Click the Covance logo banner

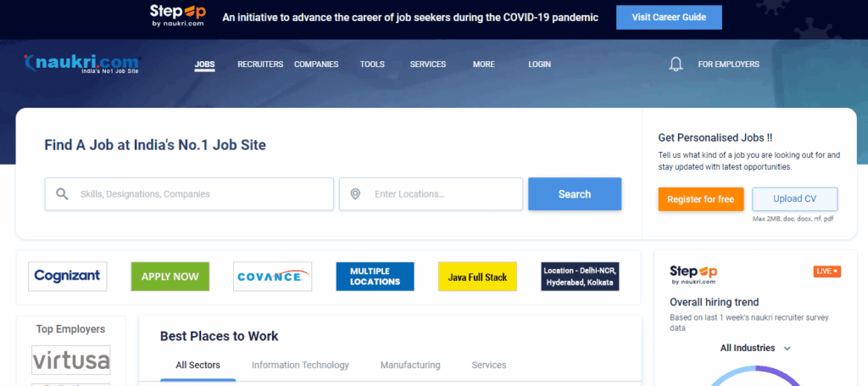272,277
